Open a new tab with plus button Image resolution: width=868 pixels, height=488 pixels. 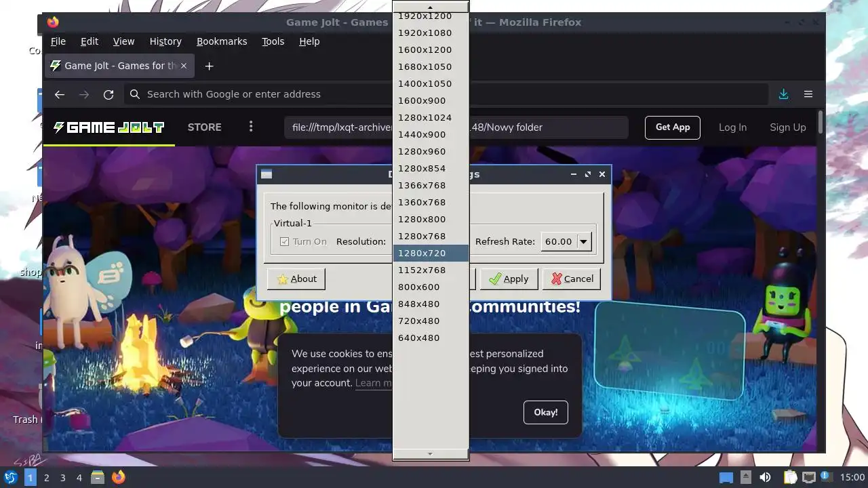210,66
